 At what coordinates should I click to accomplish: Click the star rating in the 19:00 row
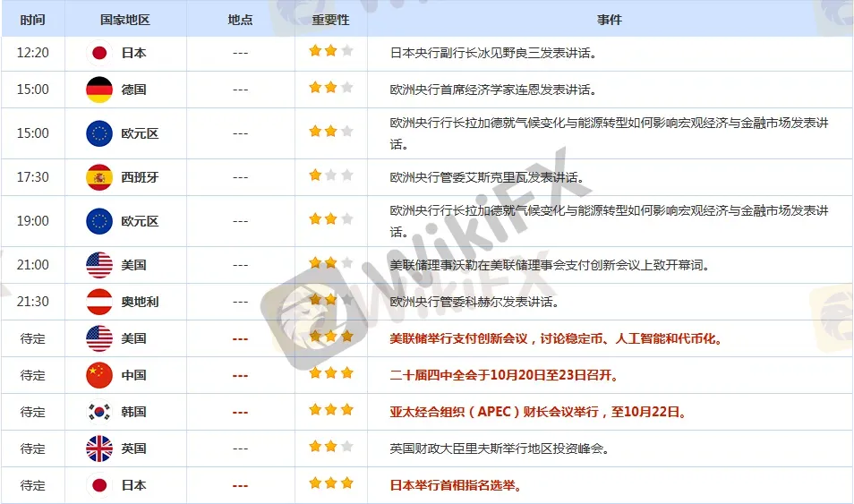point(331,219)
